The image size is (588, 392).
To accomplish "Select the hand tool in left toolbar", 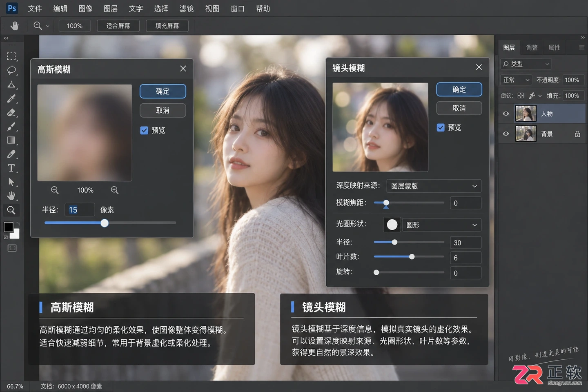I will 11,196.
